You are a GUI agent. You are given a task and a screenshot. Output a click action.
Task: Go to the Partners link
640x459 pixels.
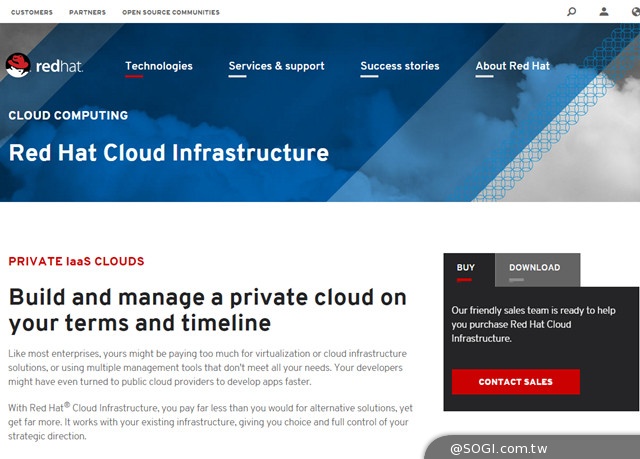(88, 13)
